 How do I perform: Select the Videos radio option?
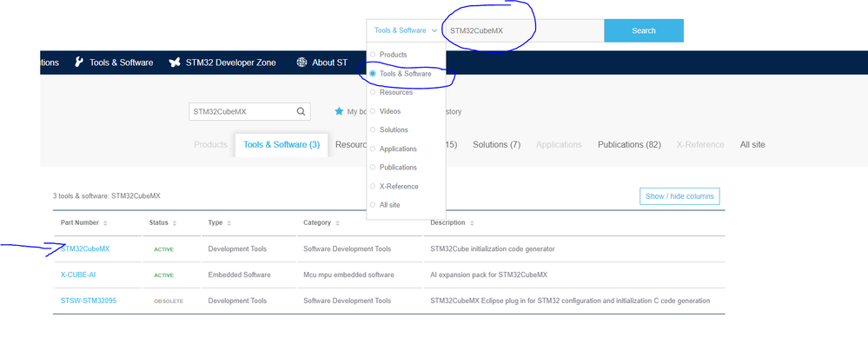(373, 111)
